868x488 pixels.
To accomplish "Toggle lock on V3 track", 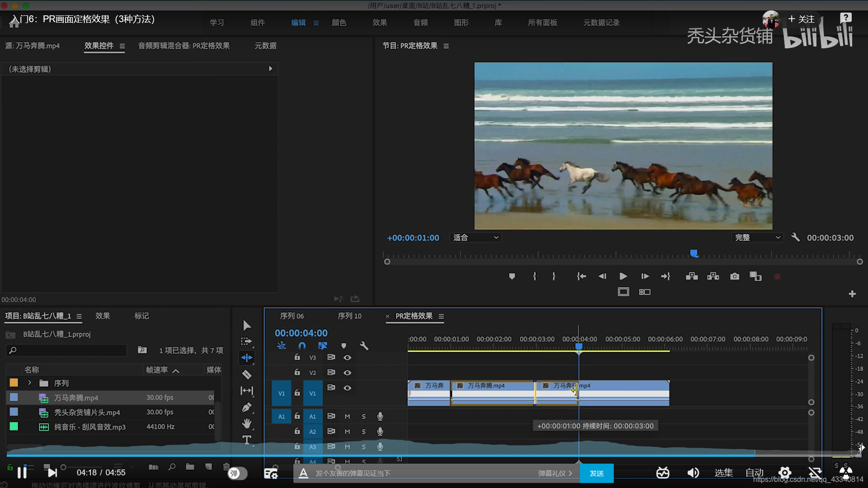I will [x=297, y=357].
